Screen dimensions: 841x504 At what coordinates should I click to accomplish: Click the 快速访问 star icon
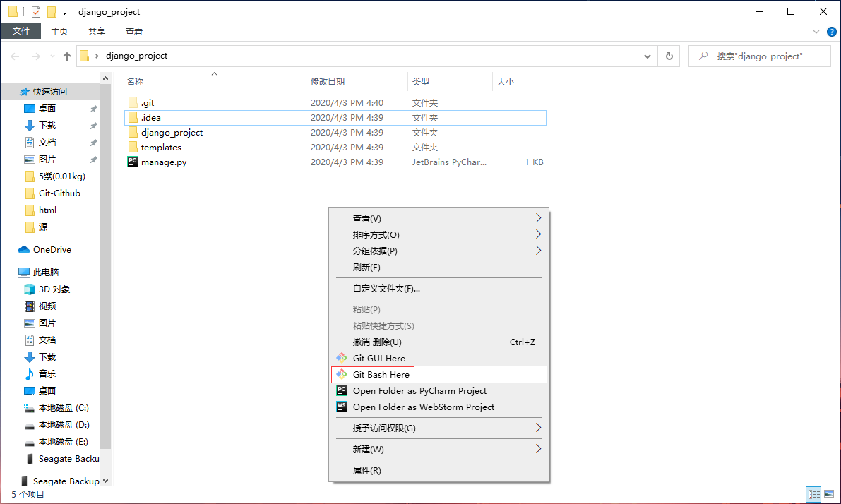point(24,92)
